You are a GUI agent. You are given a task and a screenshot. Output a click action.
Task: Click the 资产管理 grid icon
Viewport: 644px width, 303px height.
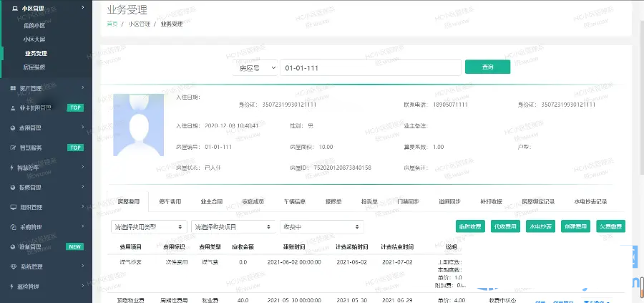(14, 89)
